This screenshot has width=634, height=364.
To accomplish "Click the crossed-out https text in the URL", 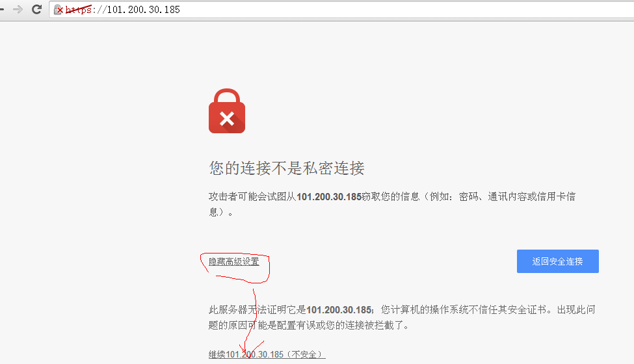I will coord(79,10).
